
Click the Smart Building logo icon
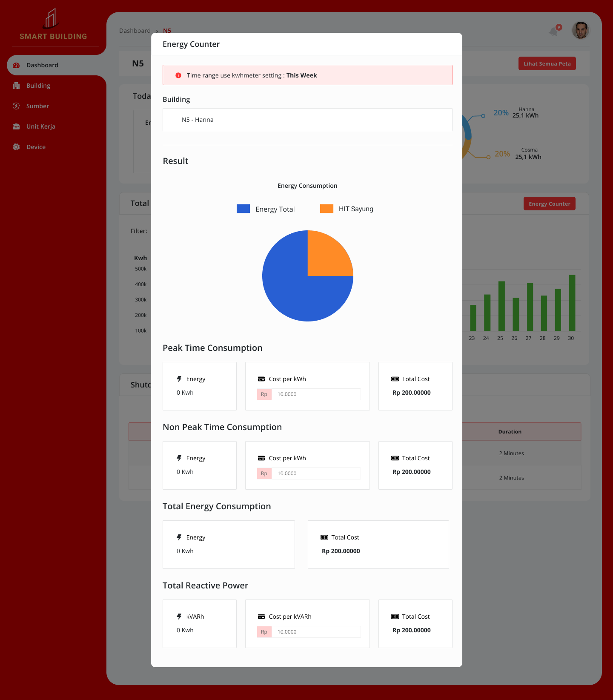point(51,19)
